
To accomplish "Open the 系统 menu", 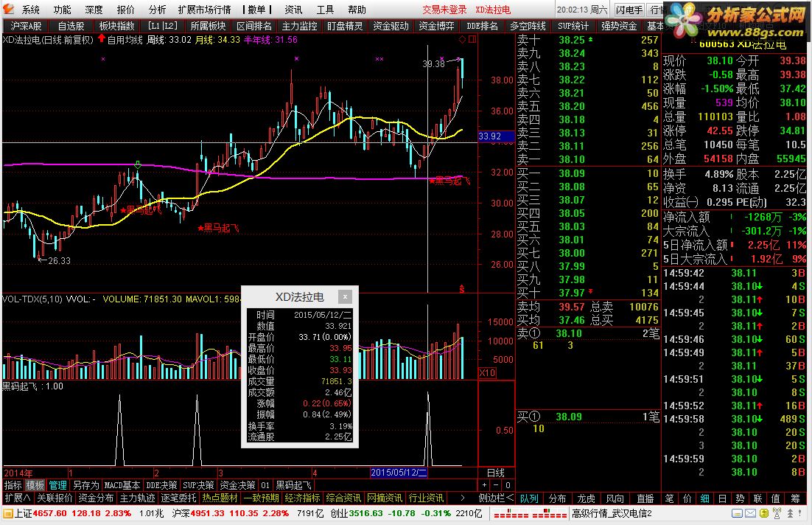I will [x=30, y=10].
